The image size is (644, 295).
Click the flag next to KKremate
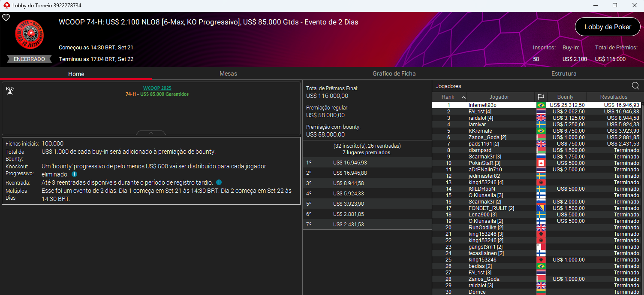(541, 131)
